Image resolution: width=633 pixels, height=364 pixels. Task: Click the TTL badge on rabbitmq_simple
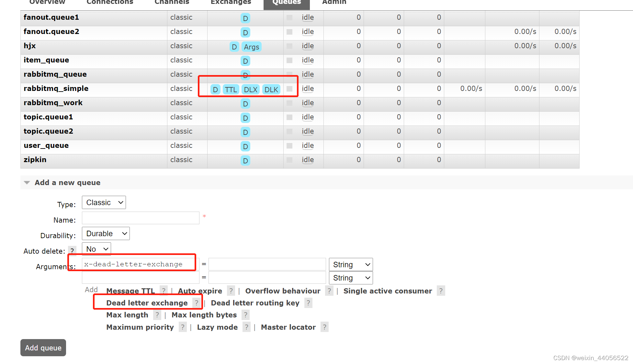point(231,90)
